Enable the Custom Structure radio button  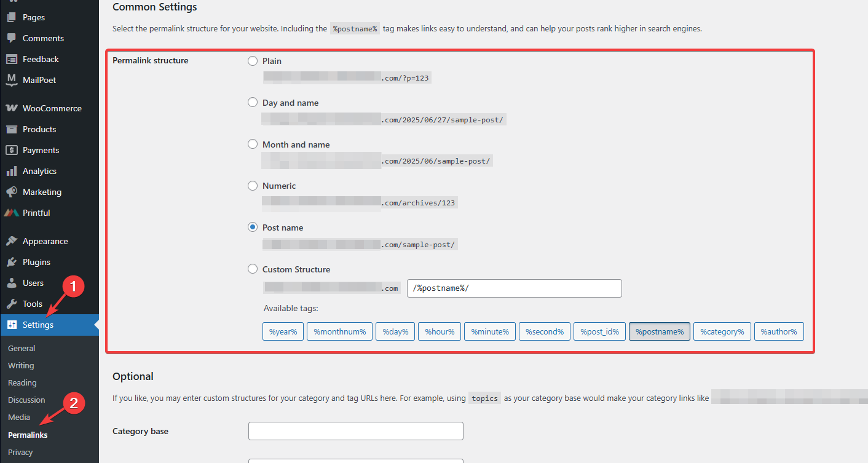pos(253,269)
